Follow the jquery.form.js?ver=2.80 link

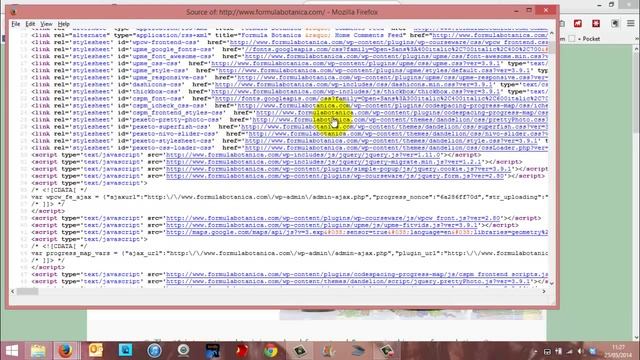335,176
